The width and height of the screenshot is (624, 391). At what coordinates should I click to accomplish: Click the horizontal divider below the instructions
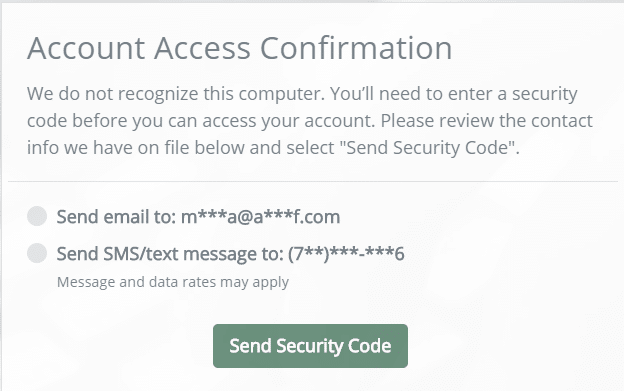(313, 181)
